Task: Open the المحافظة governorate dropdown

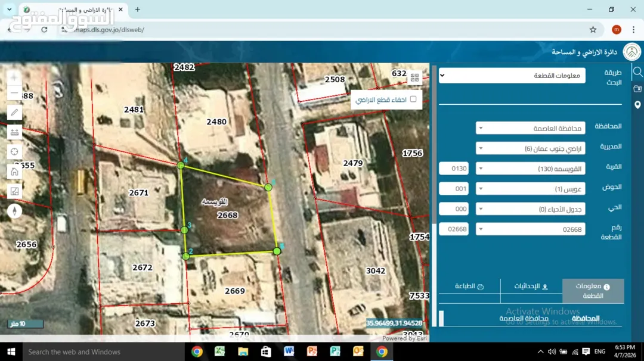Action: (x=531, y=128)
